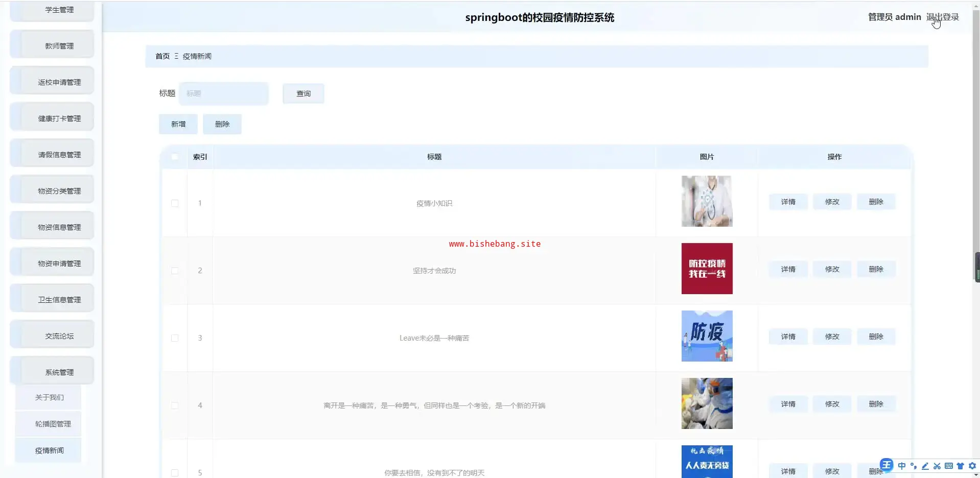Focus the 标题 search input field
Viewport: 980px width, 478px height.
(224, 93)
